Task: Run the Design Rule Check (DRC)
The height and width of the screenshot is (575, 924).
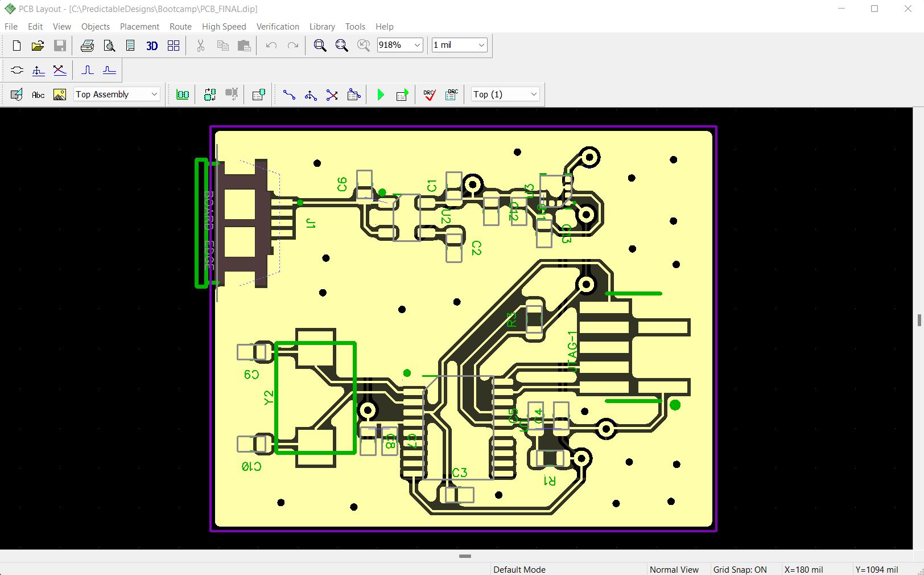Action: click(430, 95)
